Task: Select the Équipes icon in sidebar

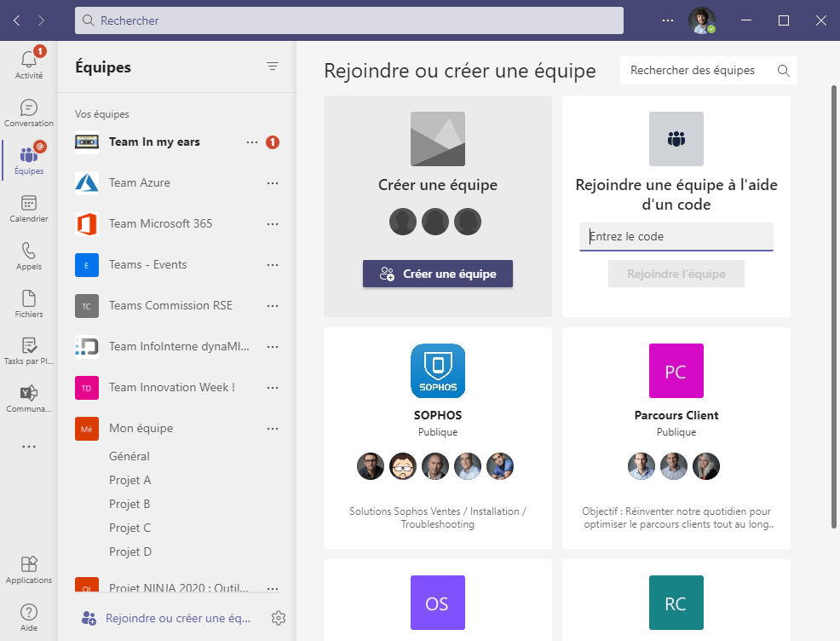Action: point(29,159)
